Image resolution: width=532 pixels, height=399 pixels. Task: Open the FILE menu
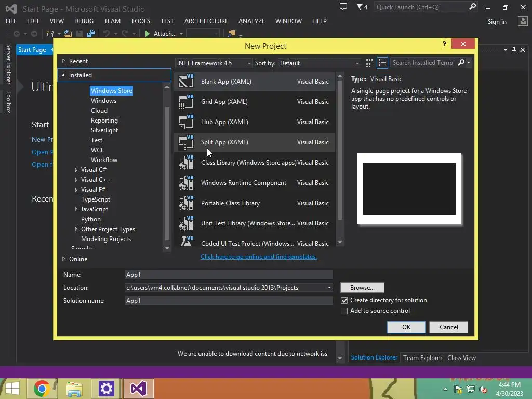pyautogui.click(x=11, y=21)
